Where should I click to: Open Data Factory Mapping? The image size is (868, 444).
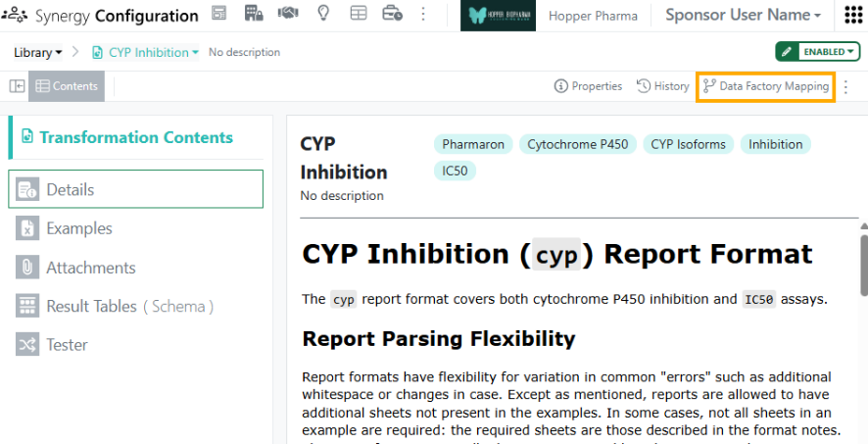point(765,86)
